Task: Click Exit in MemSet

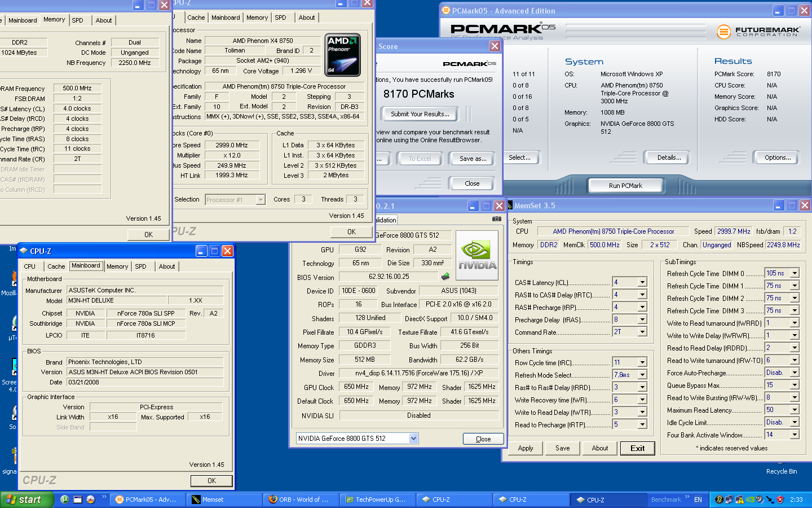Action: pyautogui.click(x=637, y=448)
